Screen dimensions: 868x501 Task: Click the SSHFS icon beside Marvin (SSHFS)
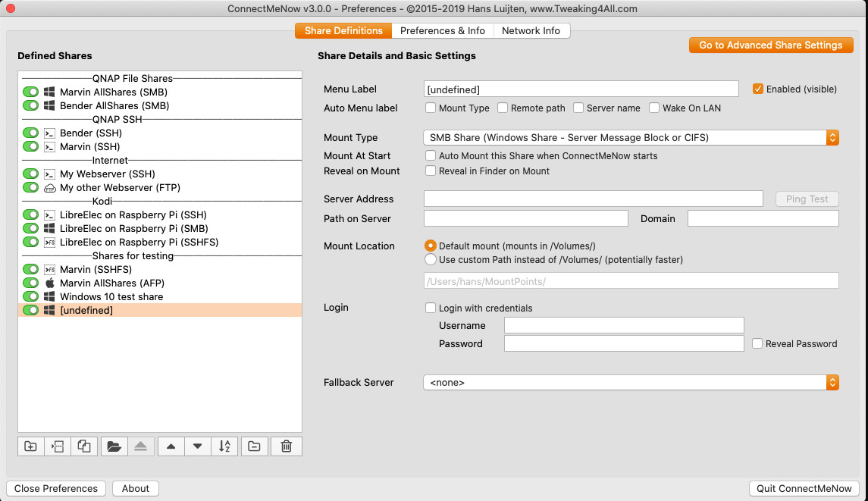click(x=49, y=269)
